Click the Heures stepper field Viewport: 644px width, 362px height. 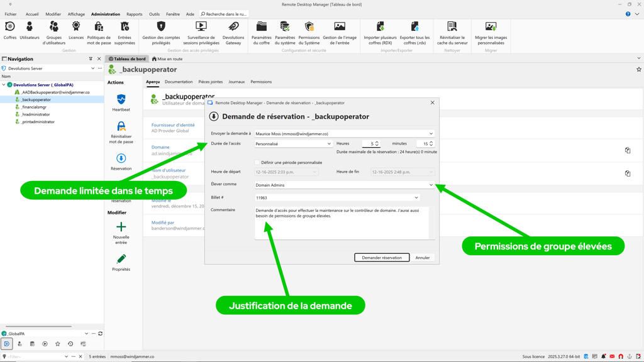point(369,144)
